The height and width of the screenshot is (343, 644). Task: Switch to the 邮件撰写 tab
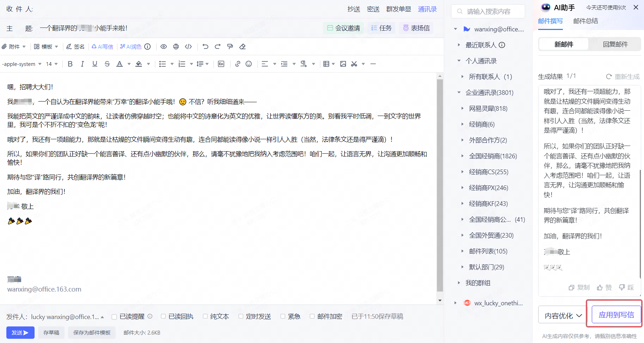(551, 21)
